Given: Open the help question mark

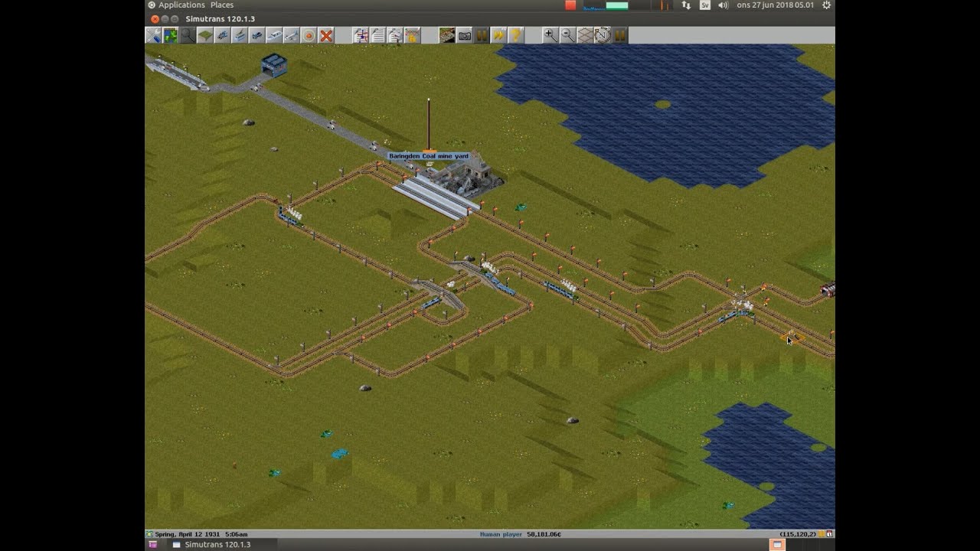Looking at the screenshot, I should [516, 35].
